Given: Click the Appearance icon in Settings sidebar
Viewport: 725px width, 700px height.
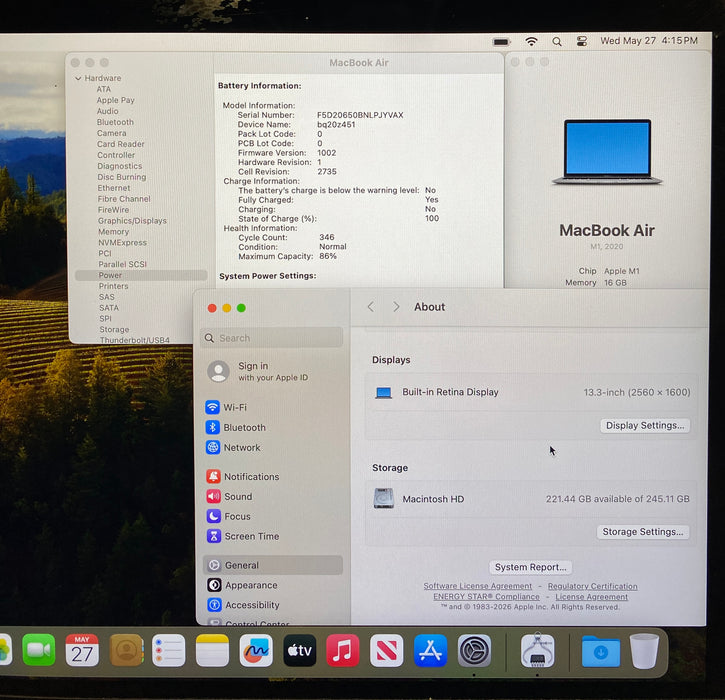Looking at the screenshot, I should point(214,585).
